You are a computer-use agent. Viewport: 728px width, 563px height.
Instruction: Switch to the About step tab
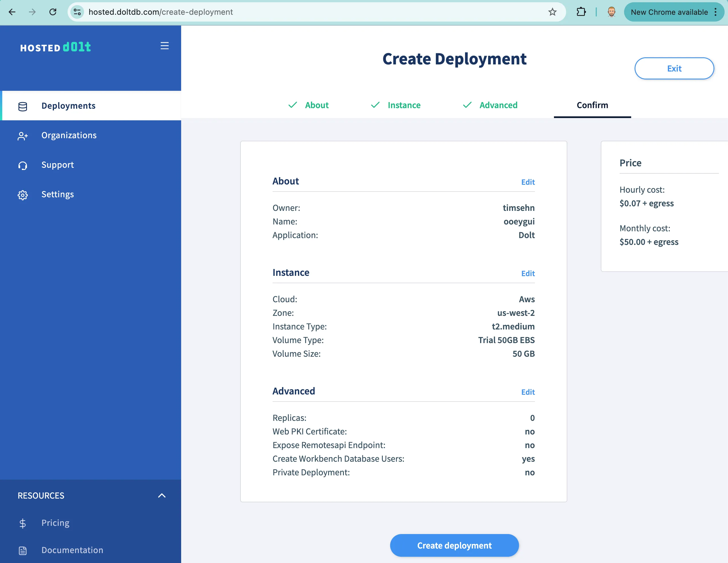(x=316, y=105)
